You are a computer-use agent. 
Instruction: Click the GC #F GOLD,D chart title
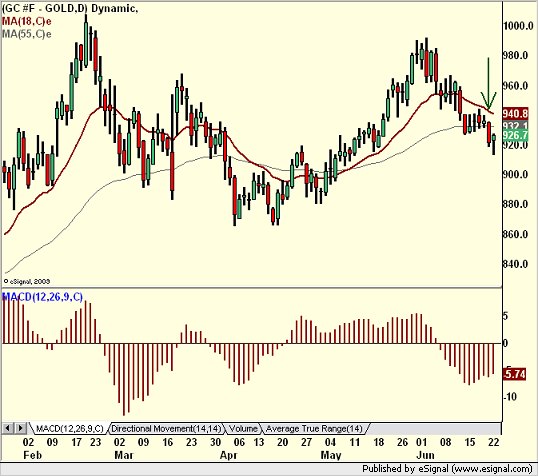click(70, 8)
